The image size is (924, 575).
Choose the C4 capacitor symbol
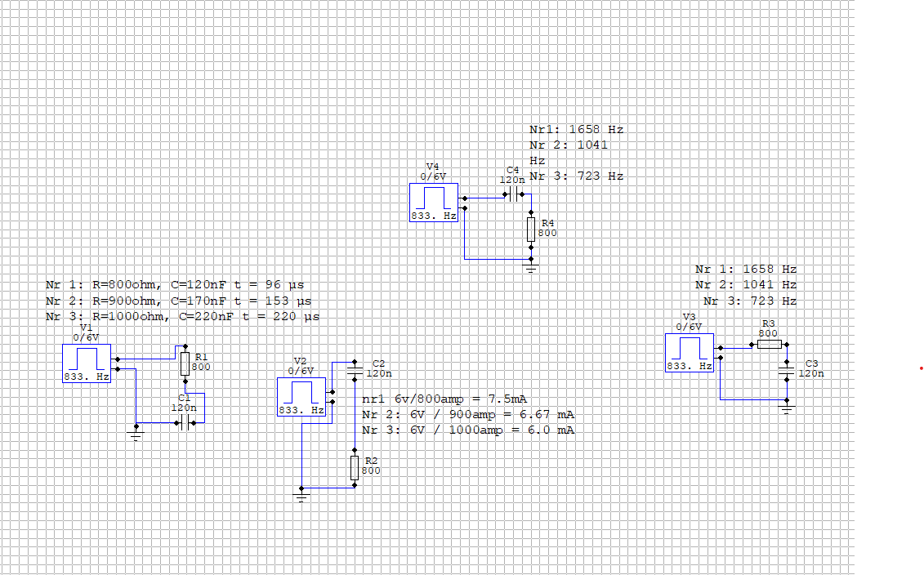click(x=514, y=194)
